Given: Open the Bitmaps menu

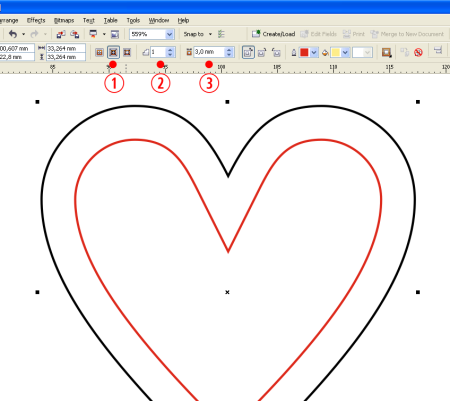Looking at the screenshot, I should coord(64,20).
